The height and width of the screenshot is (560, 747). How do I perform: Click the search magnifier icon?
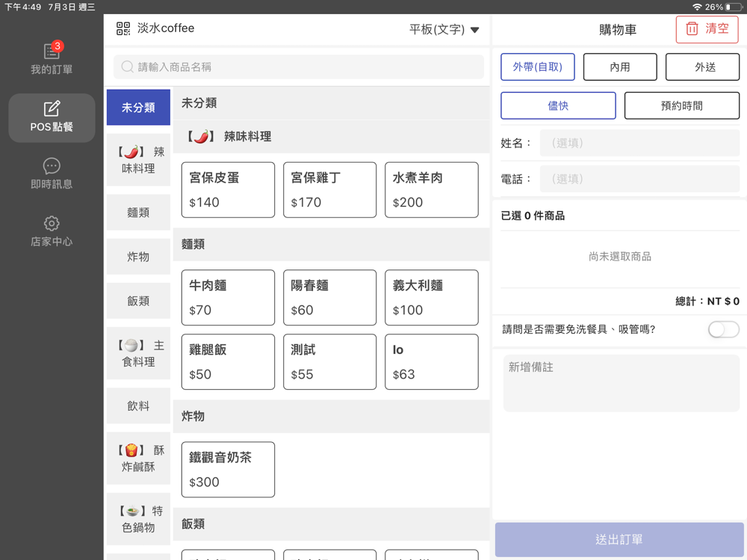(x=127, y=66)
